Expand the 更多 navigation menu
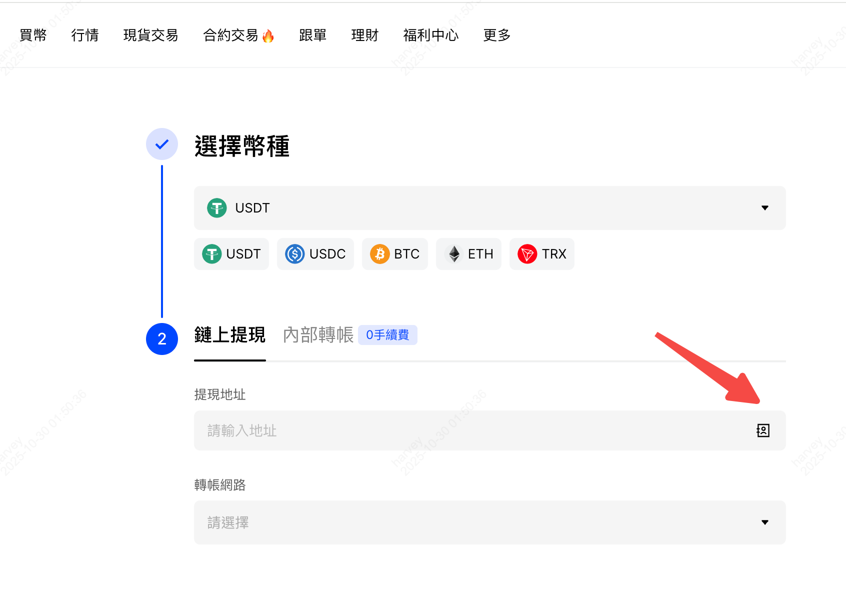This screenshot has height=616, width=846. [496, 35]
